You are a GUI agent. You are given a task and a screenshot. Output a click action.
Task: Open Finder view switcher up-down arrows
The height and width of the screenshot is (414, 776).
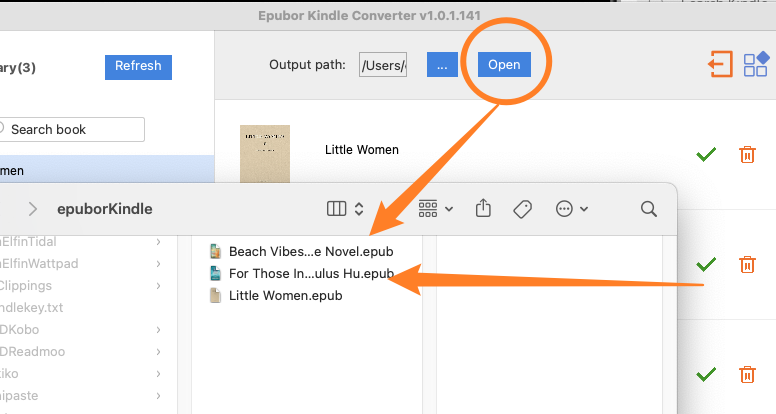pyautogui.click(x=359, y=209)
